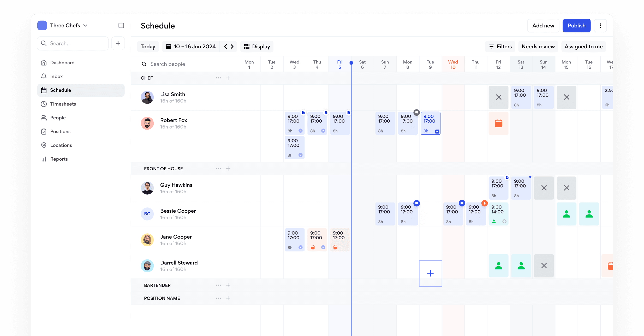
Task: Open the CHEF section options menu
Action: point(218,78)
